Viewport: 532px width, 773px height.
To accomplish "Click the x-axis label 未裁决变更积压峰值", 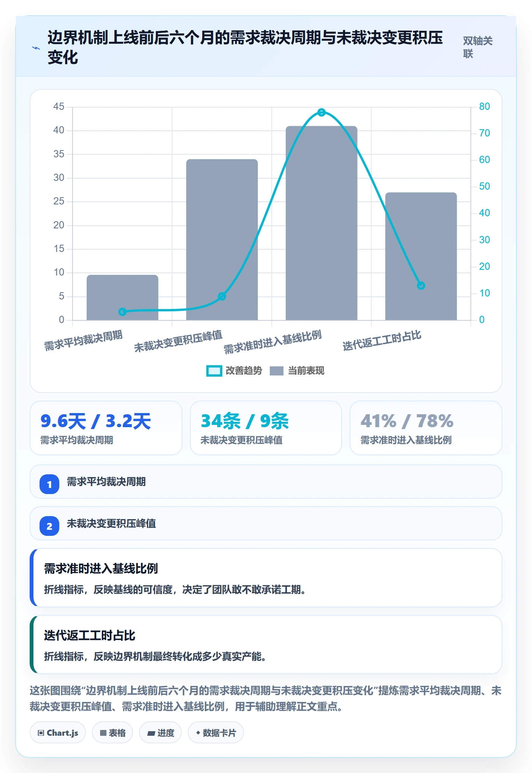I will tap(178, 341).
